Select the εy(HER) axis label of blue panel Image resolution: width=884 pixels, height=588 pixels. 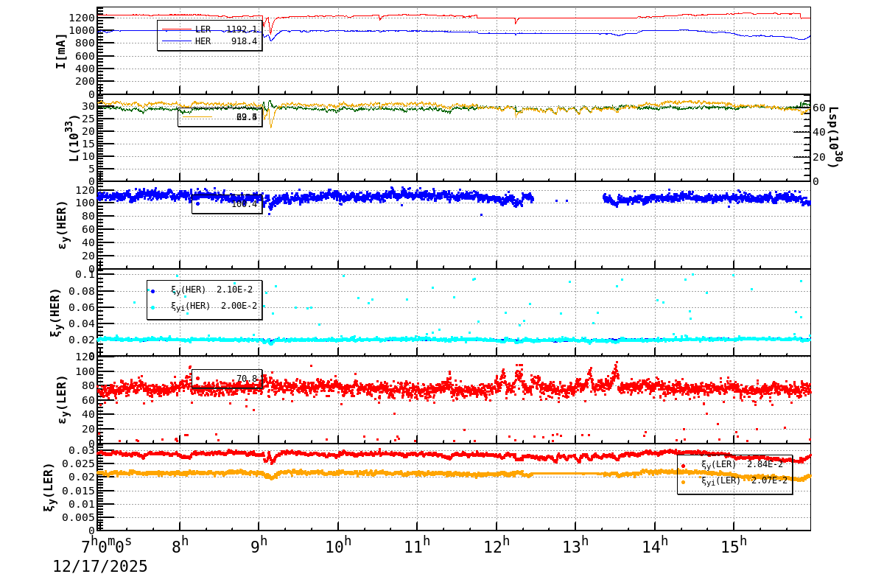tap(63, 225)
